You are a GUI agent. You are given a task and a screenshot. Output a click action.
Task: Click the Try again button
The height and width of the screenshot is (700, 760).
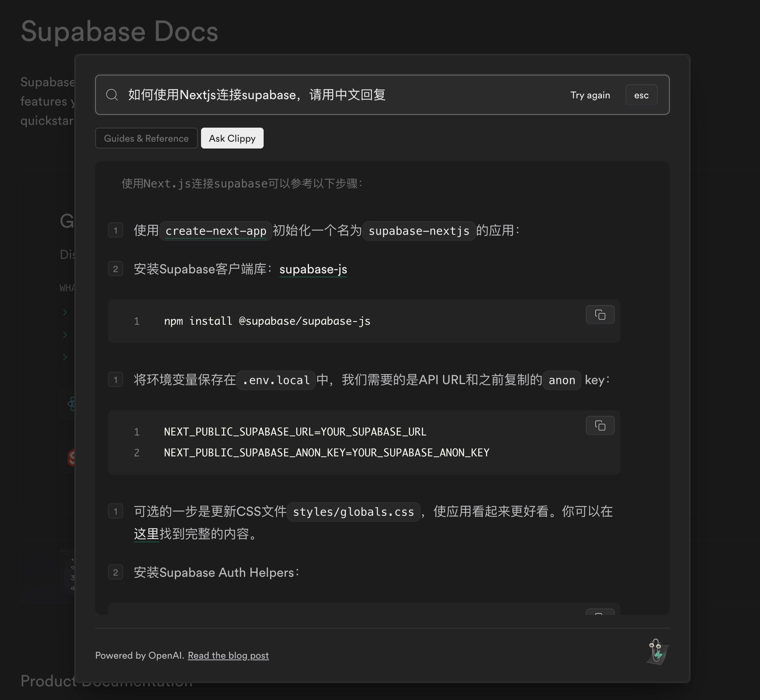tap(590, 95)
